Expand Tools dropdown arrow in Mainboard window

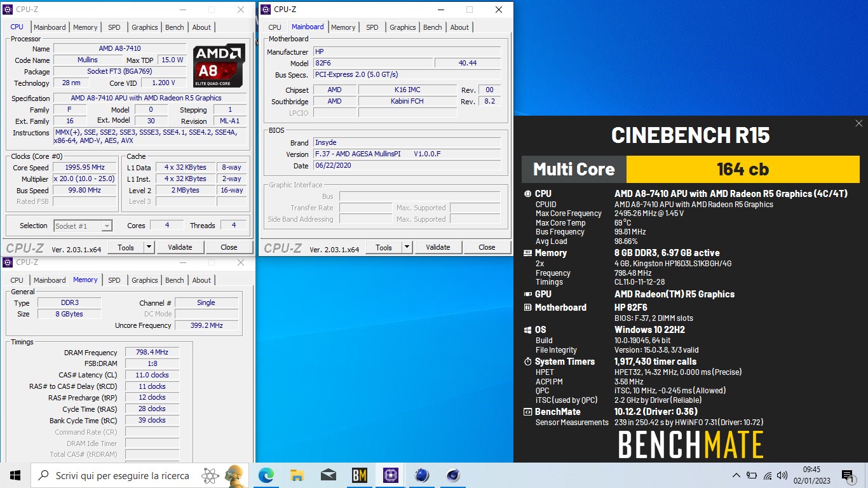407,247
